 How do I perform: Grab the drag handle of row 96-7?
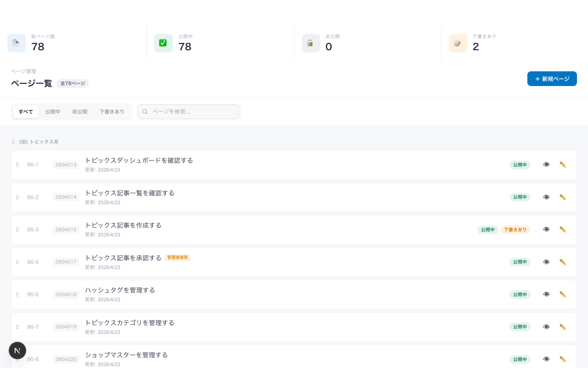point(17,327)
